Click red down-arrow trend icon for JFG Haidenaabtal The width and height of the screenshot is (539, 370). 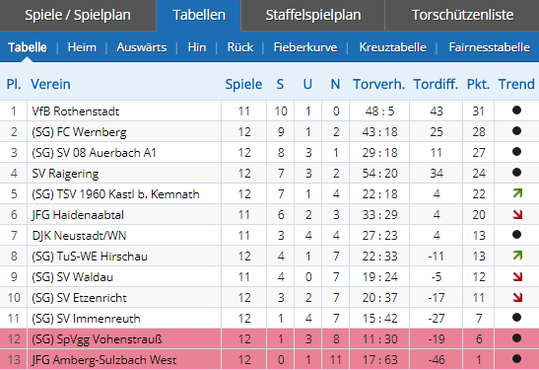(x=517, y=214)
